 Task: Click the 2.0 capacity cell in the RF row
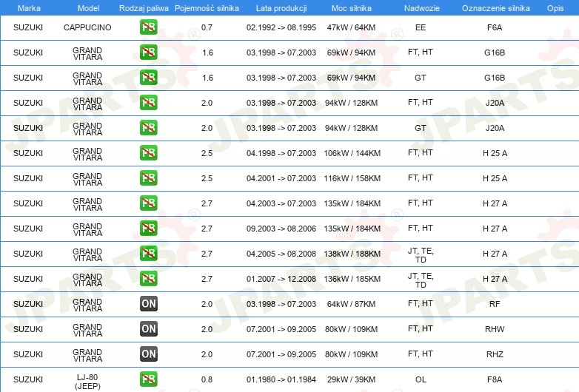click(x=207, y=304)
